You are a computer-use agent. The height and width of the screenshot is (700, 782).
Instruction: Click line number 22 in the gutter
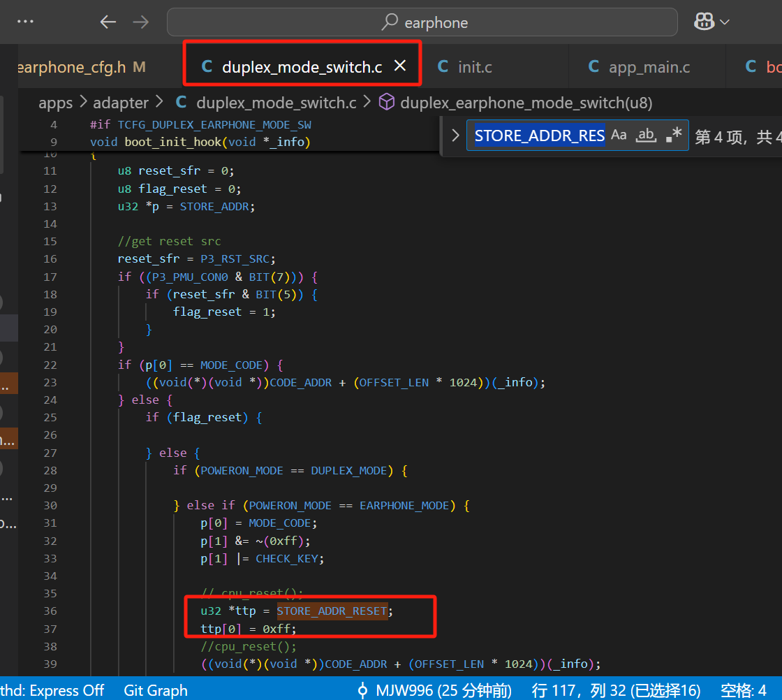pos(50,365)
